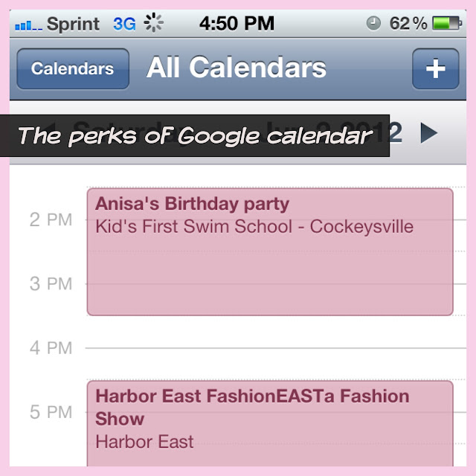Tap the plus button to add event
Image resolution: width=476 pixels, height=476 pixels.
[x=435, y=69]
